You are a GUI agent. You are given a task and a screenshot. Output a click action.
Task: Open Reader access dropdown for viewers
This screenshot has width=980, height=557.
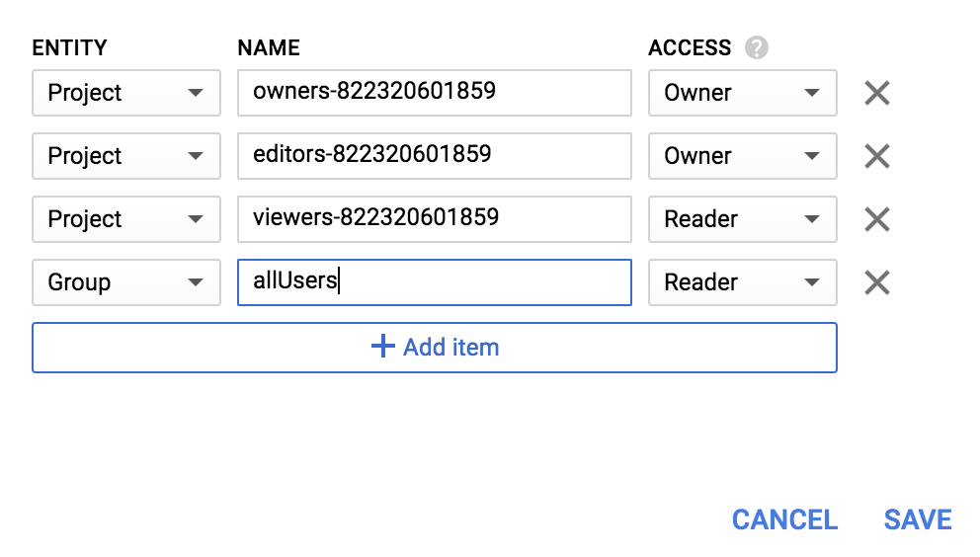[742, 219]
